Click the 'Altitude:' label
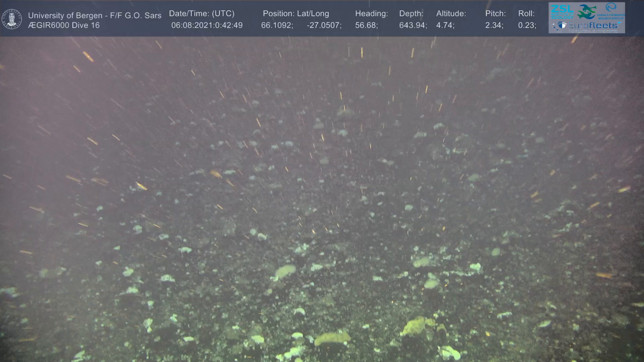This screenshot has height=362, width=644. click(451, 14)
